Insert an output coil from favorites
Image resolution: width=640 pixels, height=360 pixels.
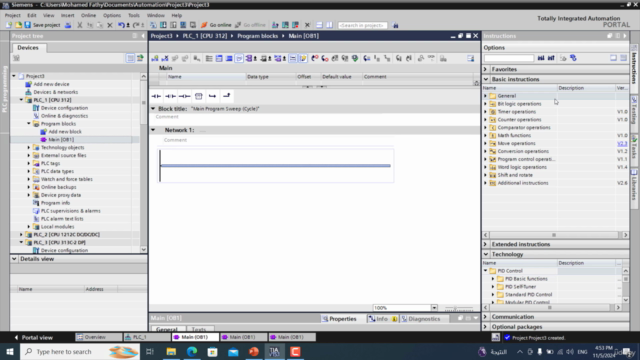click(184, 96)
